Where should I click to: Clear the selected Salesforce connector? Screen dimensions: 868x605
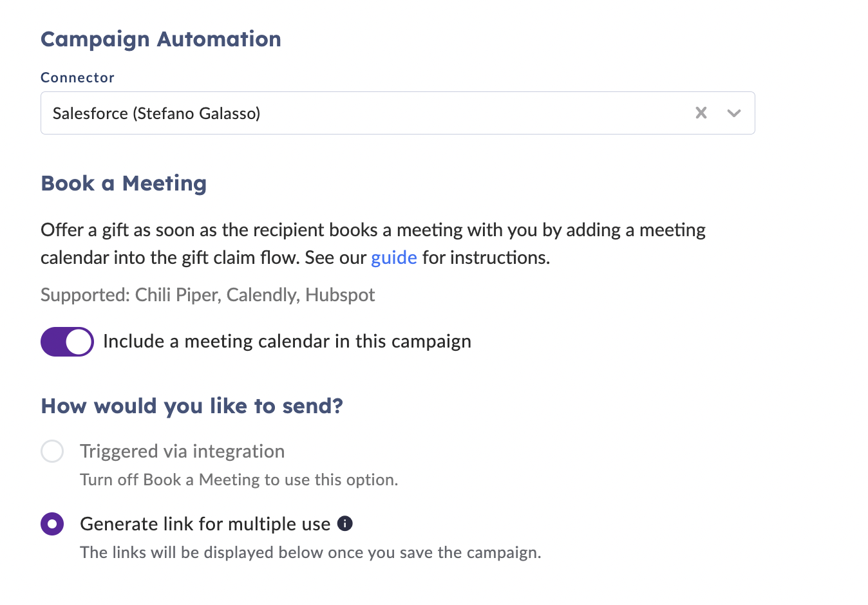click(x=701, y=113)
